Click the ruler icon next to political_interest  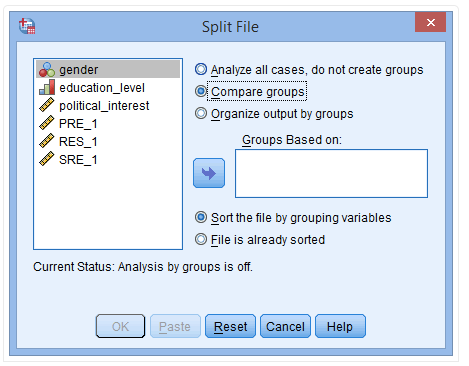47,105
